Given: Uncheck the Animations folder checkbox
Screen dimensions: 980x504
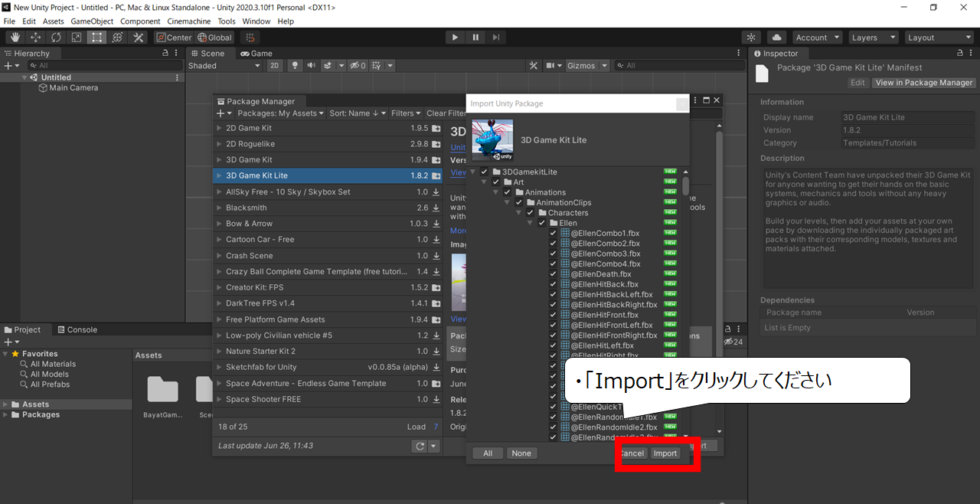Looking at the screenshot, I should [x=508, y=192].
